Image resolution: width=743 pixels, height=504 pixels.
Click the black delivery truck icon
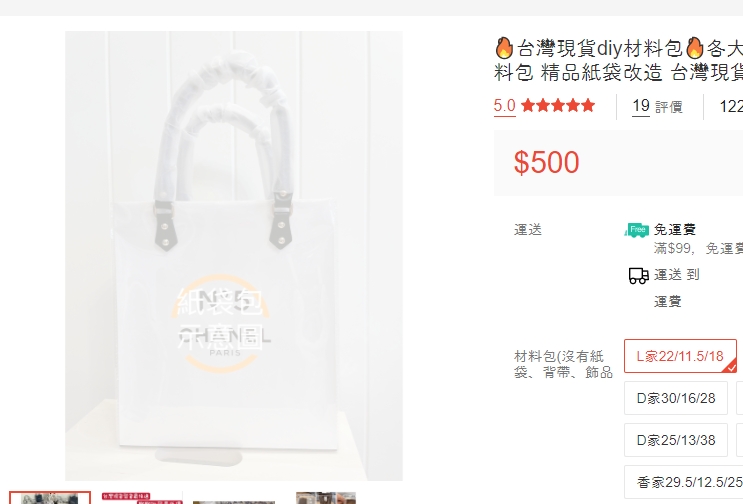click(x=638, y=275)
